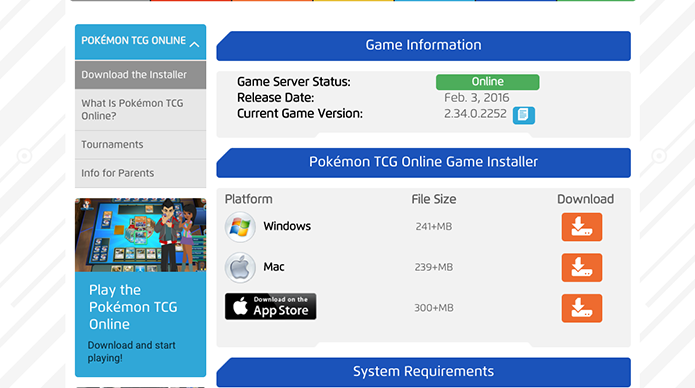This screenshot has width=695, height=388.
Task: Click the System Requirements header
Action: (423, 372)
